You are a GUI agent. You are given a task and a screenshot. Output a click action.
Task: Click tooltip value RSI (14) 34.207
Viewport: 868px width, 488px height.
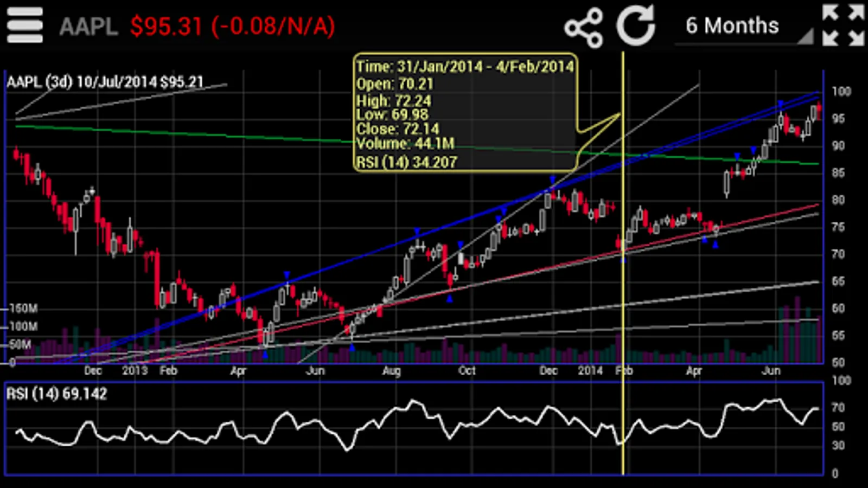pos(406,162)
